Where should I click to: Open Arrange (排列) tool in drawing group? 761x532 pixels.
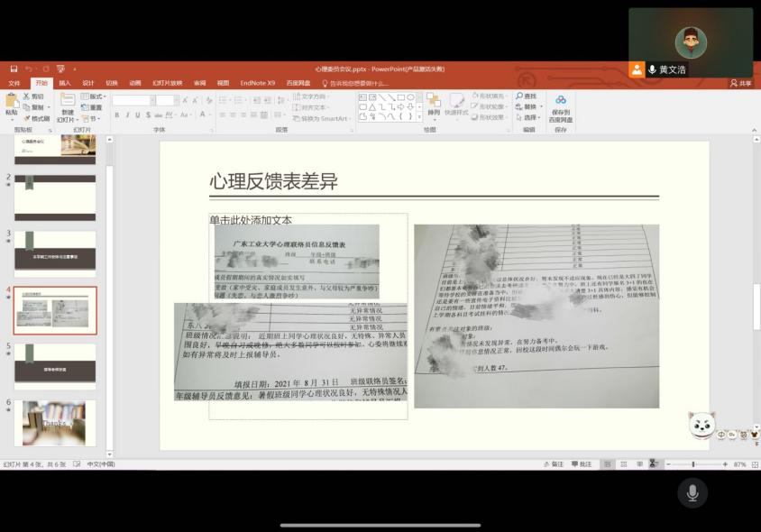[434, 105]
